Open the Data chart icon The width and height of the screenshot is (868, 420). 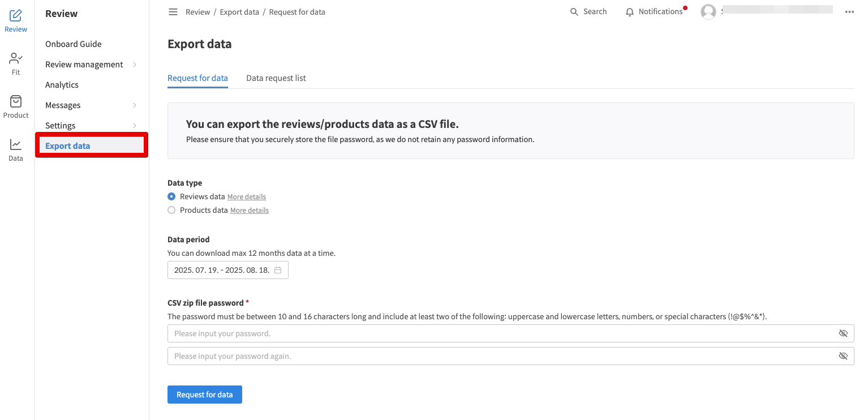[16, 145]
